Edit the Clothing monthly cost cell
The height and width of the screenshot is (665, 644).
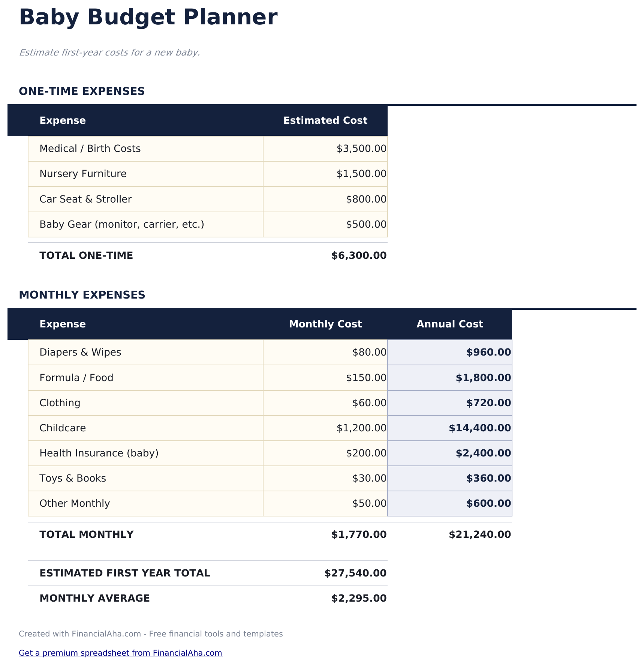[325, 403]
